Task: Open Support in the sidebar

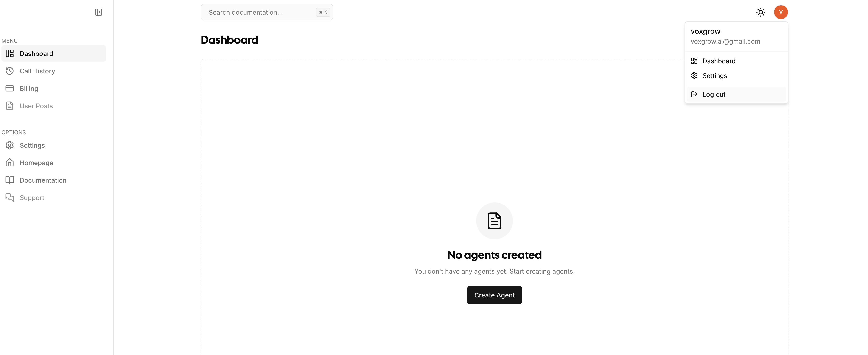Action: coord(53,197)
